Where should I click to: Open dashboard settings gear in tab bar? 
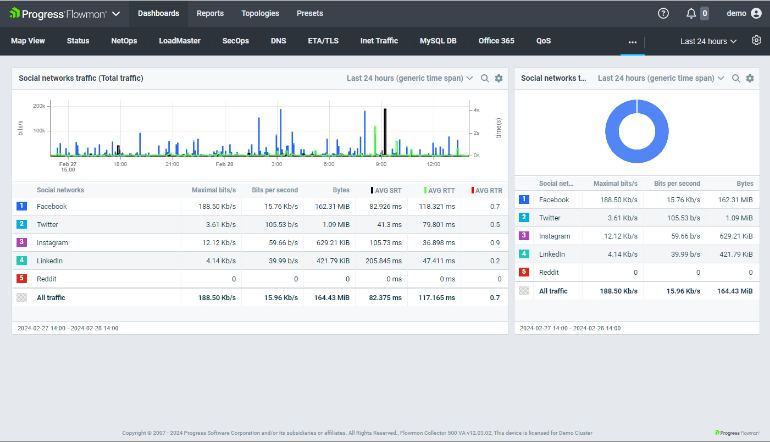click(x=756, y=41)
